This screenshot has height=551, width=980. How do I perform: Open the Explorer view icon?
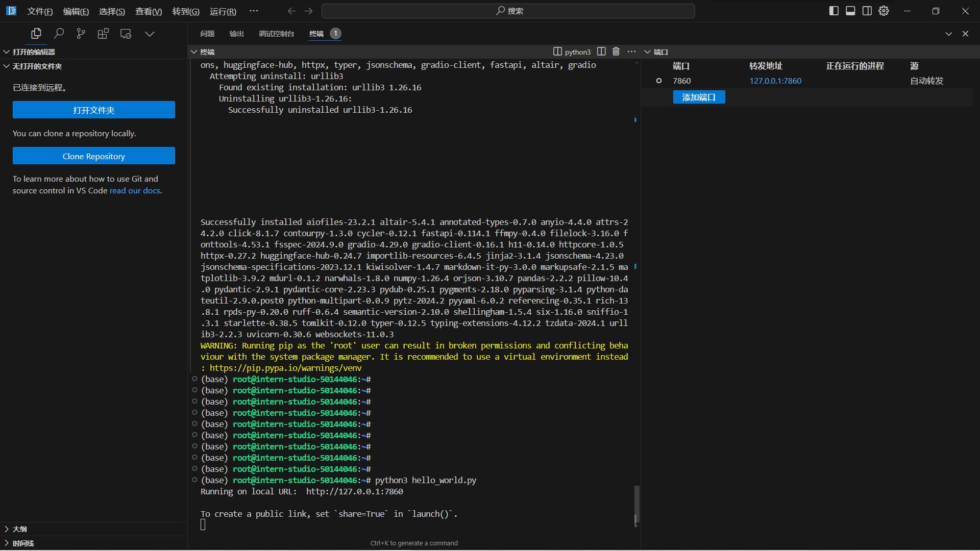pyautogui.click(x=36, y=34)
